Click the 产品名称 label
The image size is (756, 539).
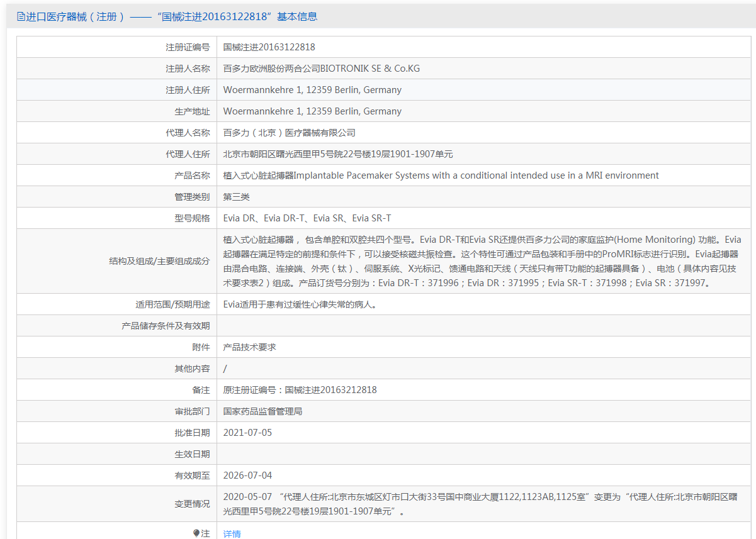(x=192, y=175)
